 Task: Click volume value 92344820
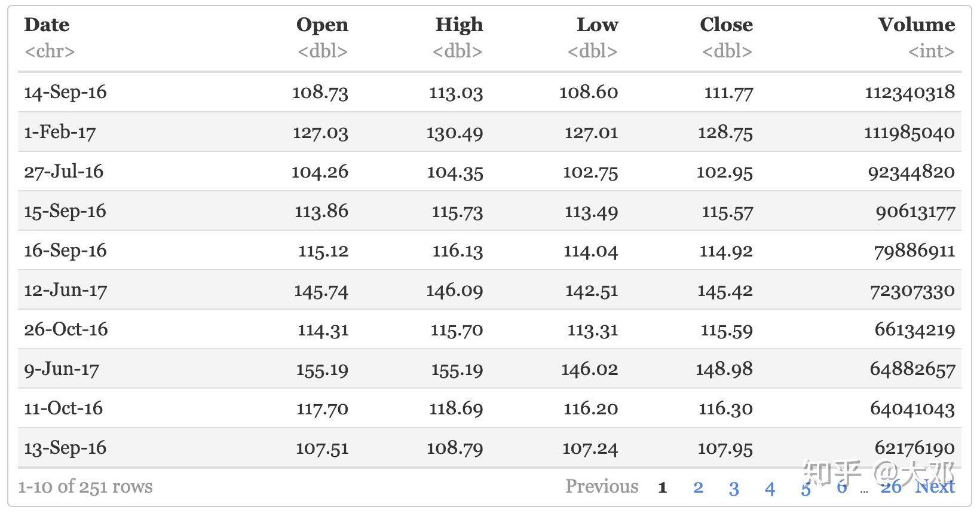pos(911,172)
